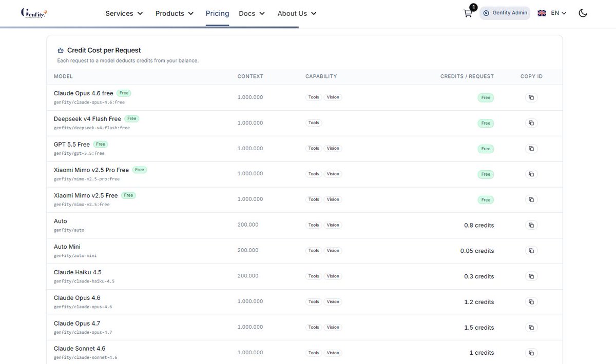Go to Genfity home via logo
616x364 pixels.
coord(34,13)
